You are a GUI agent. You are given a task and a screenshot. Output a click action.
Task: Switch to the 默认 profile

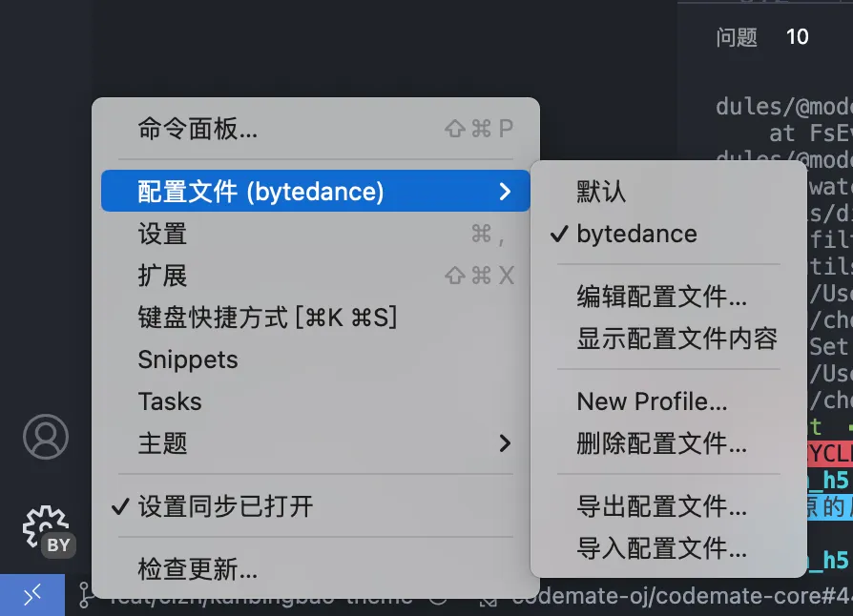[x=601, y=192]
